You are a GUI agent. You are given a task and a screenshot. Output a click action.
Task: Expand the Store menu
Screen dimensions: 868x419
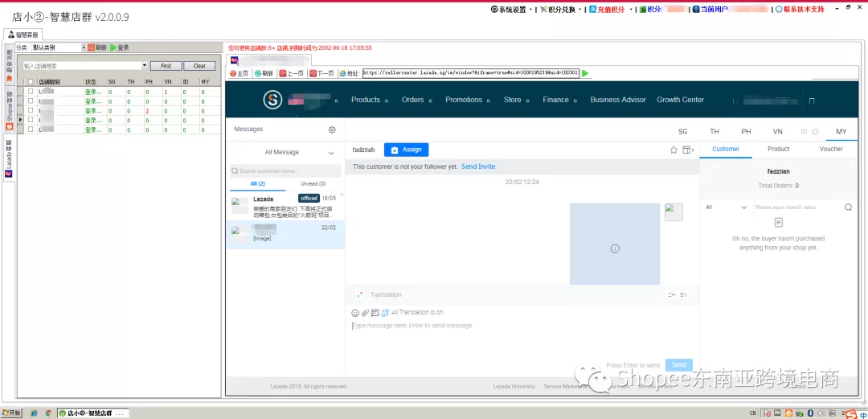click(516, 100)
